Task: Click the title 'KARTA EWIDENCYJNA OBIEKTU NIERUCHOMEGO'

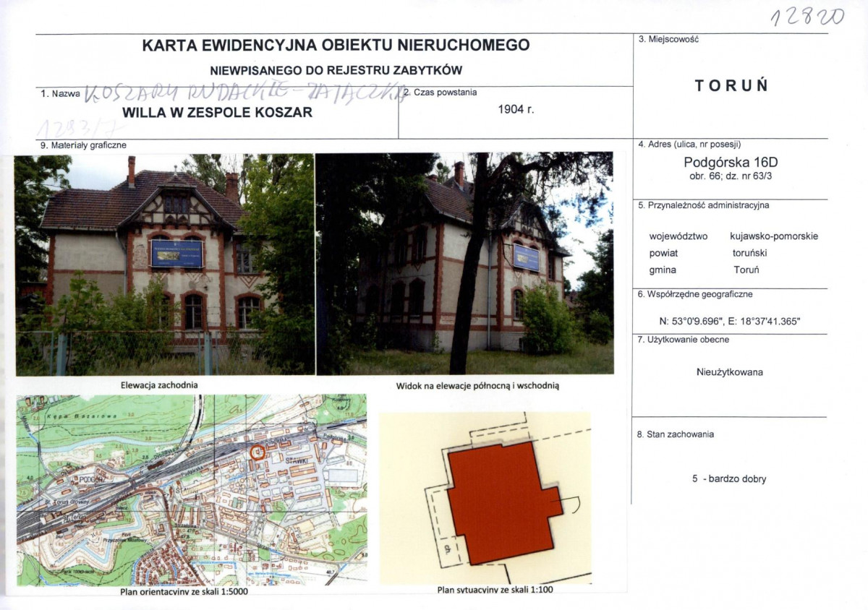Action: [336, 45]
